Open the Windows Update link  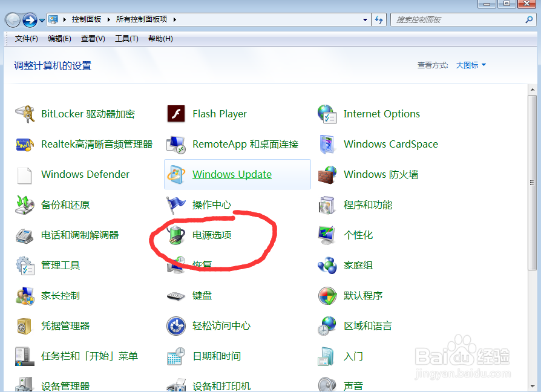coord(232,174)
